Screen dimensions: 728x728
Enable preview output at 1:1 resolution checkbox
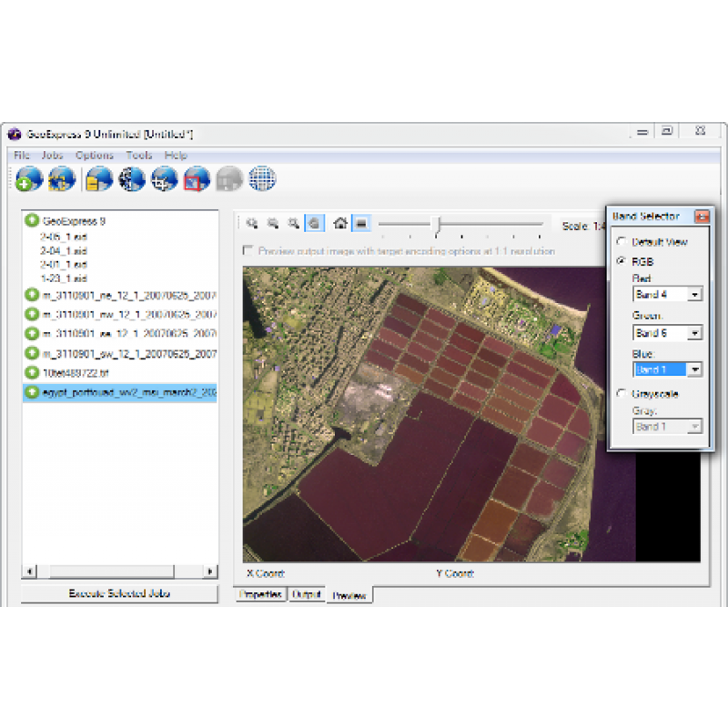pos(247,252)
